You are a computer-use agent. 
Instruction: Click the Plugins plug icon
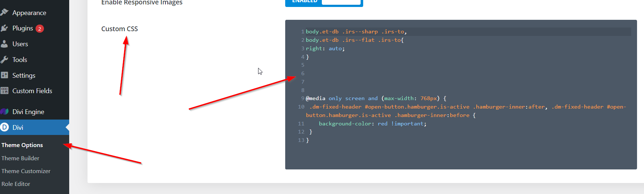click(x=4, y=28)
